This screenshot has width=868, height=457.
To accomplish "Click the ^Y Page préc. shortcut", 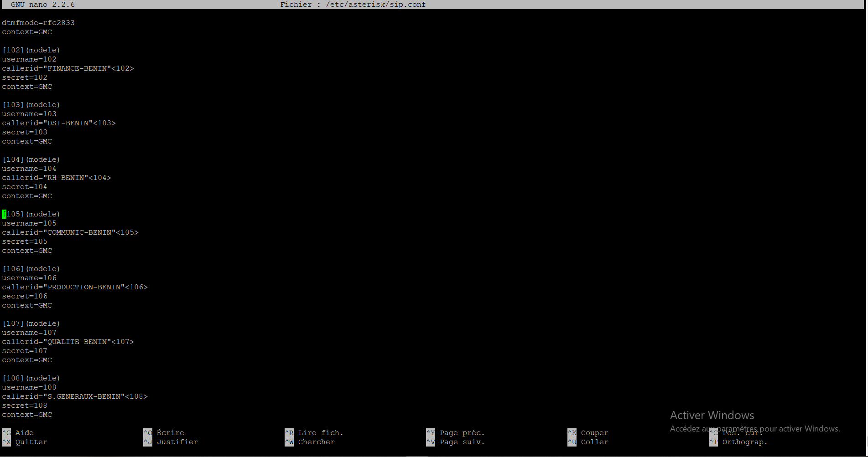I will click(x=456, y=433).
